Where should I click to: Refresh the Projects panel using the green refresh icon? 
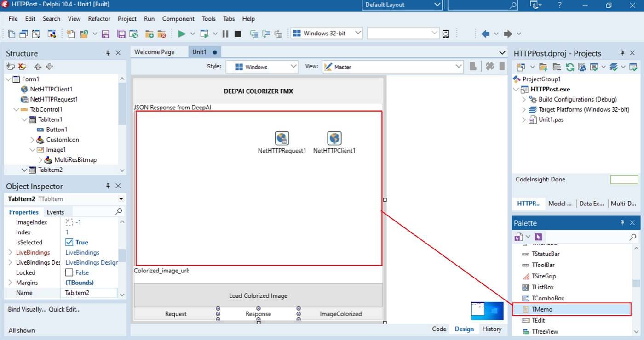pos(570,67)
